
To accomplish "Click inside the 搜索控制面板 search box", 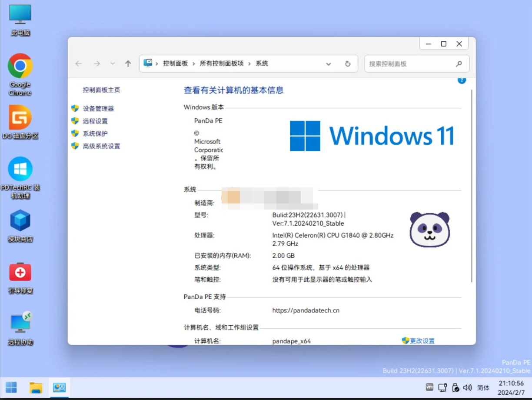I will click(x=409, y=63).
